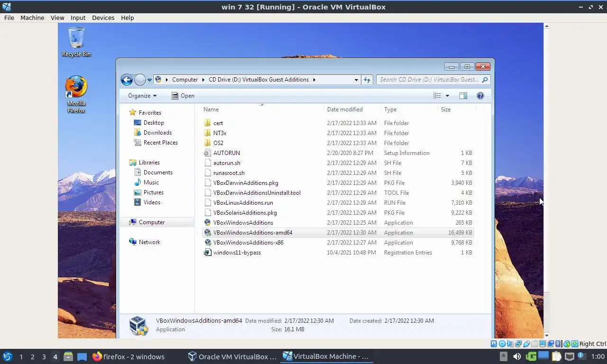Click the VirtualBox USB status icon

(526, 344)
